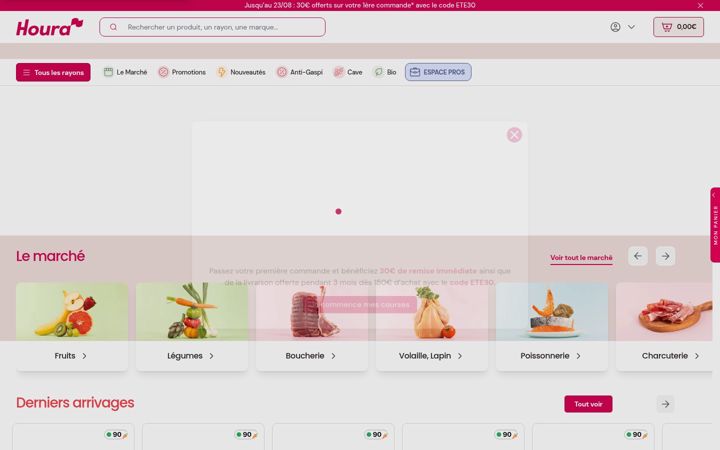
Task: Open the Nouveautés section
Action: pyautogui.click(x=241, y=72)
